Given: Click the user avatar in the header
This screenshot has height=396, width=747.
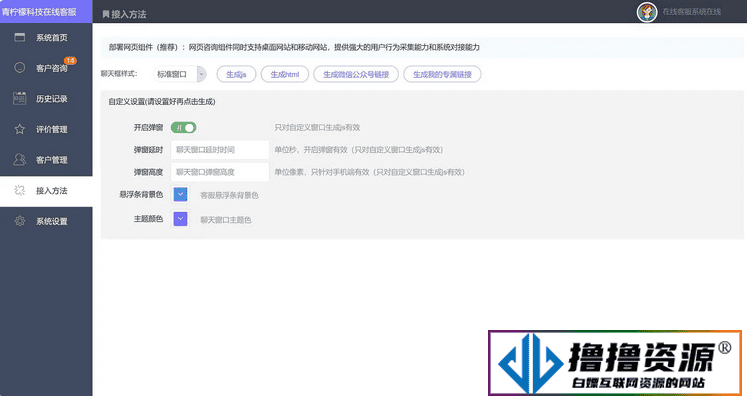Looking at the screenshot, I should click(646, 12).
